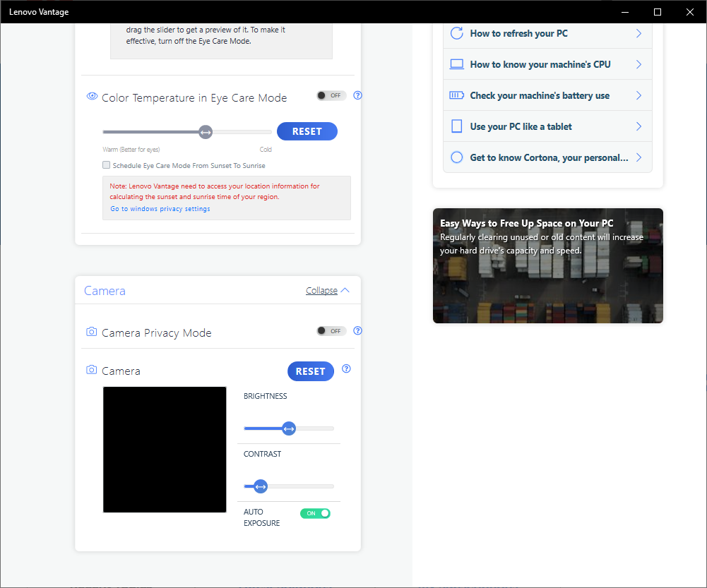Open help for Color Temperature setting

point(357,95)
